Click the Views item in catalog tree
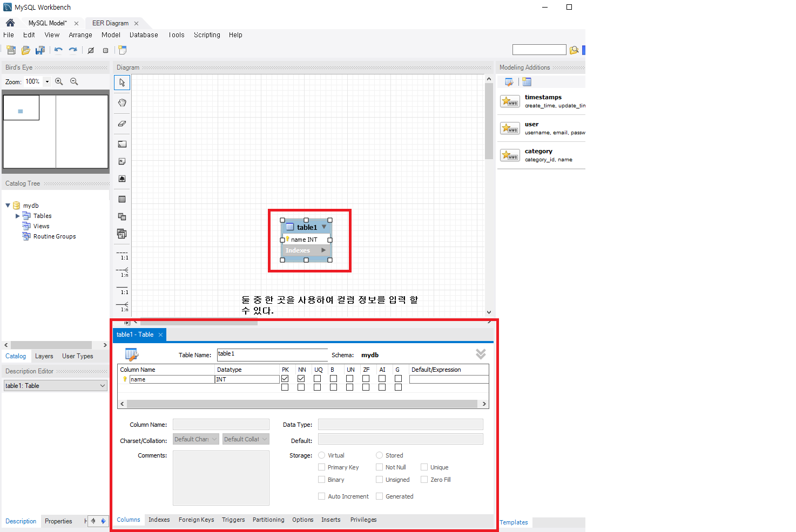Screen dimensions: 796x532 [41, 226]
